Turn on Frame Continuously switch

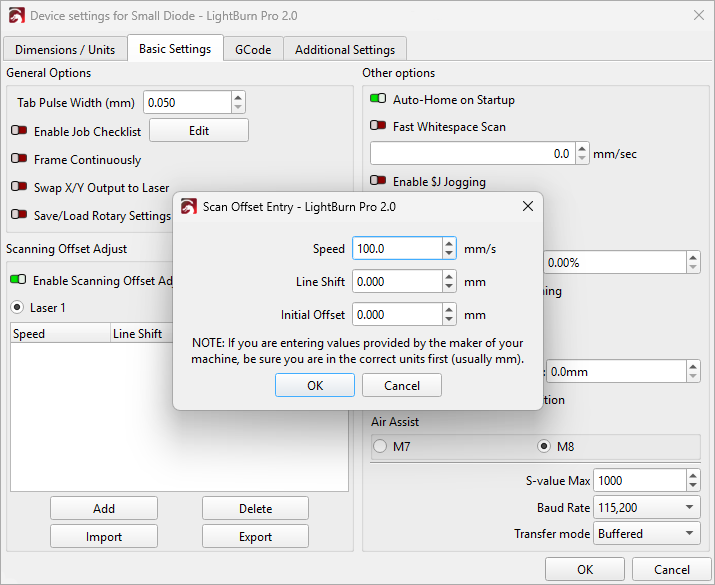pos(19,160)
